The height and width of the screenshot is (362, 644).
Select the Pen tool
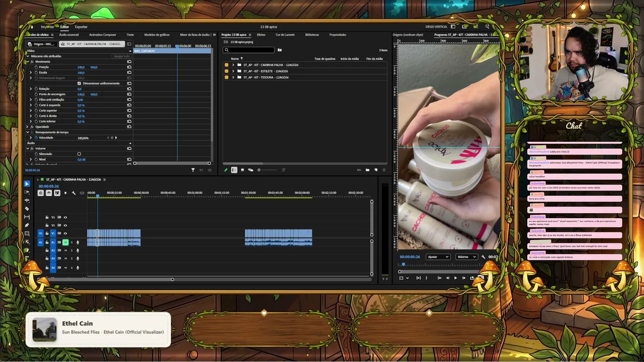click(27, 225)
